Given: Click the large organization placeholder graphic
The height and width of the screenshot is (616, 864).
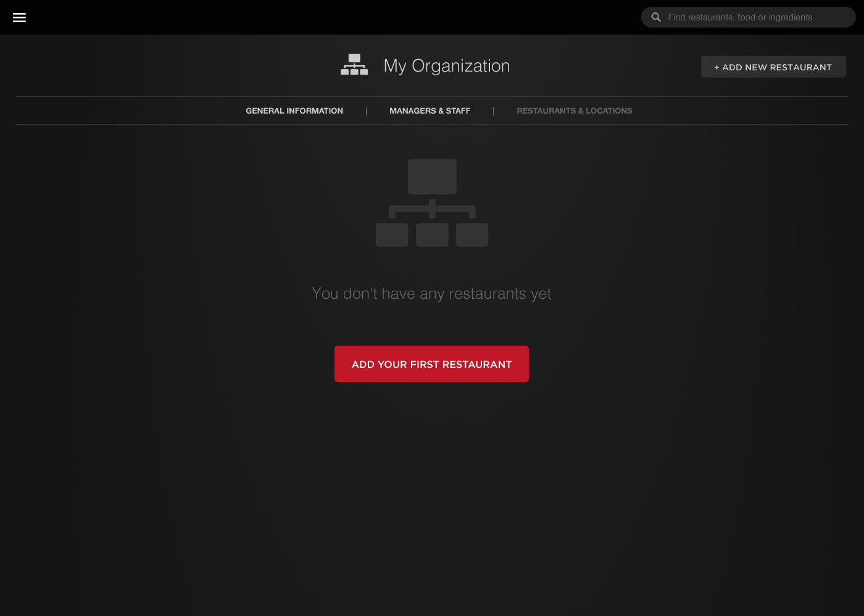Looking at the screenshot, I should 432,203.
